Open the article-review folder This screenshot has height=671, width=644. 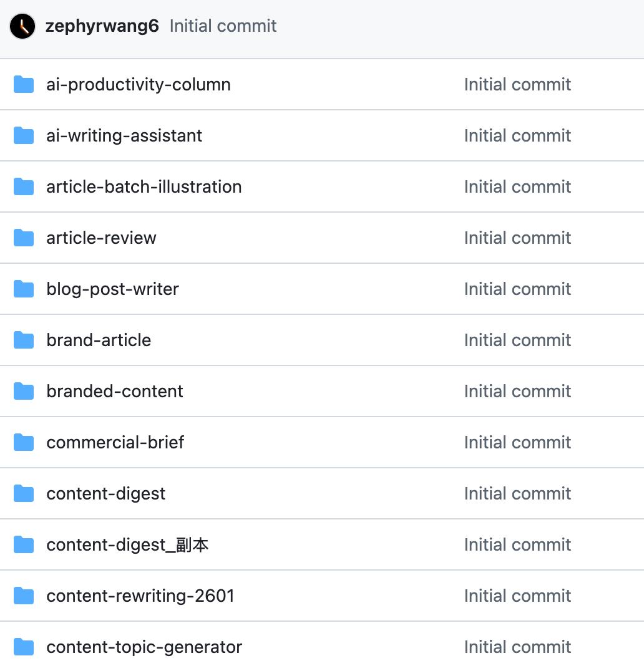[101, 238]
